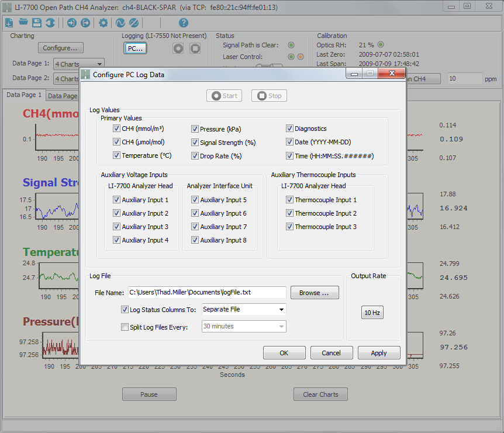The width and height of the screenshot is (504, 433).
Task: Click the temperature value 24.695
Action: 454,278
